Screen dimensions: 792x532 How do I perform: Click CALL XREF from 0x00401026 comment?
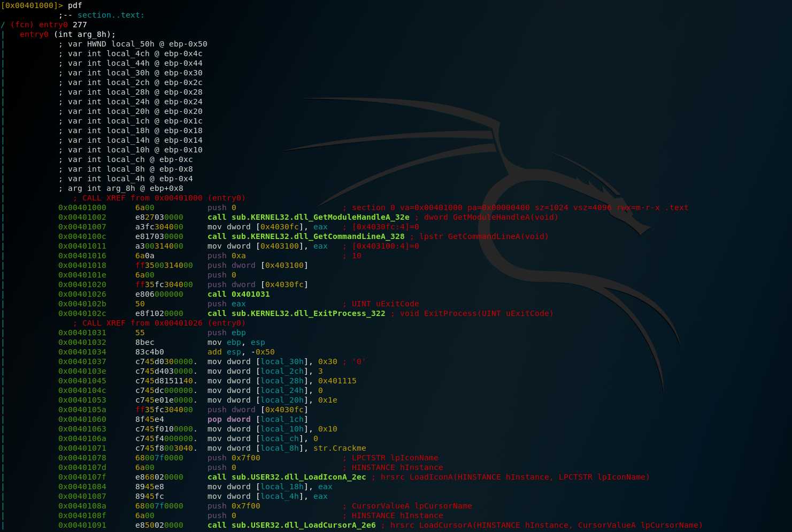pyautogui.click(x=159, y=323)
